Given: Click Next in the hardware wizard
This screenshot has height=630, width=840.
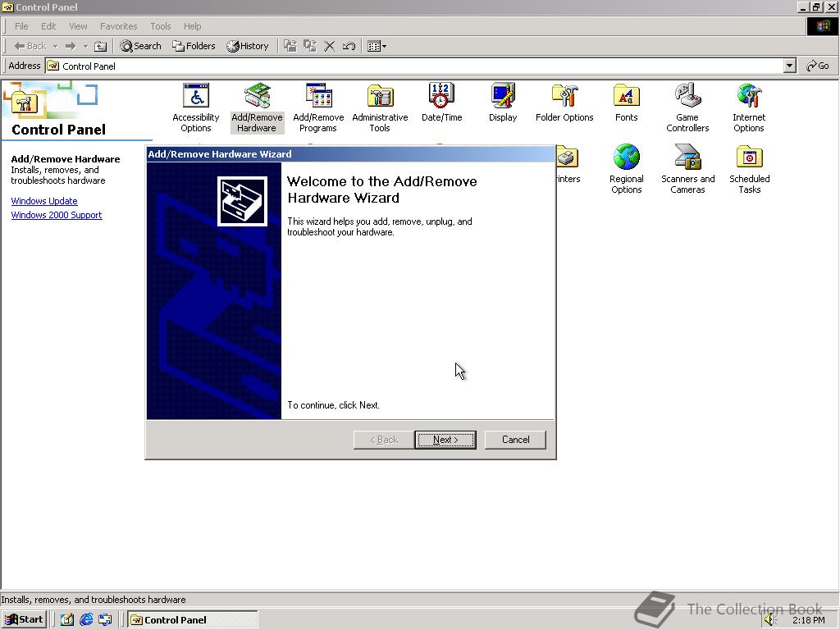Looking at the screenshot, I should [x=445, y=440].
